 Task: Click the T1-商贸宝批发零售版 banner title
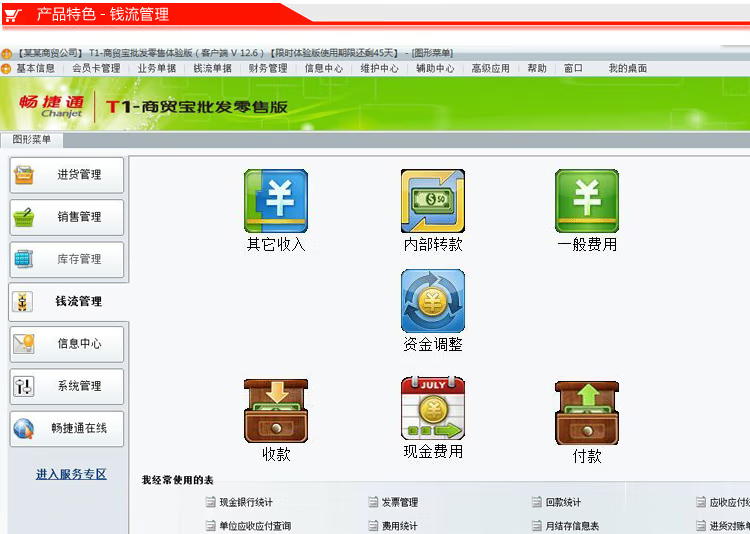197,106
